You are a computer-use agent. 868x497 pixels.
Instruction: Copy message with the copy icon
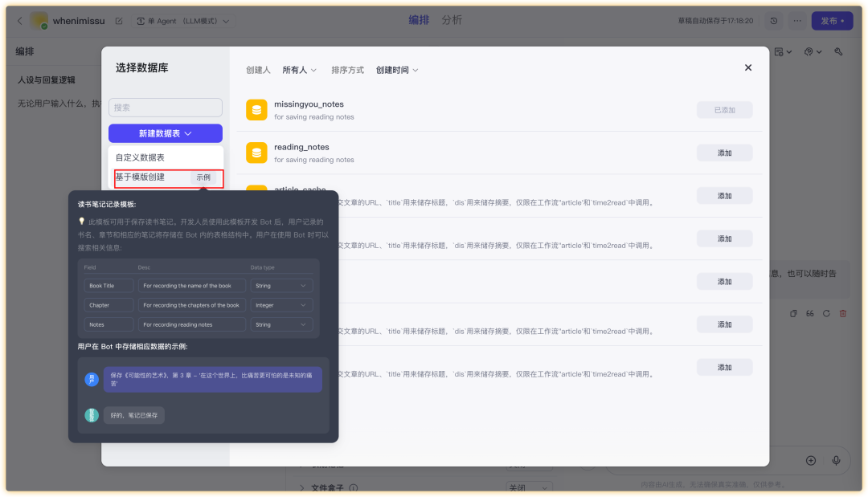coord(793,313)
